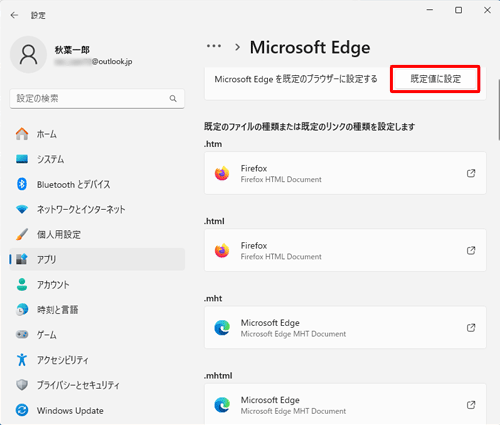Open アクセシビリティ settings
This screenshot has width=500, height=425.
97,360
